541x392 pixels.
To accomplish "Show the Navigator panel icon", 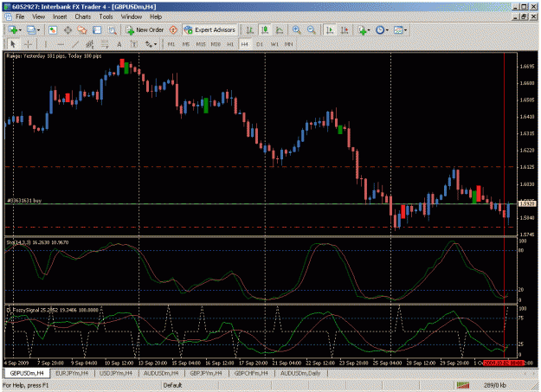I will pos(82,30).
